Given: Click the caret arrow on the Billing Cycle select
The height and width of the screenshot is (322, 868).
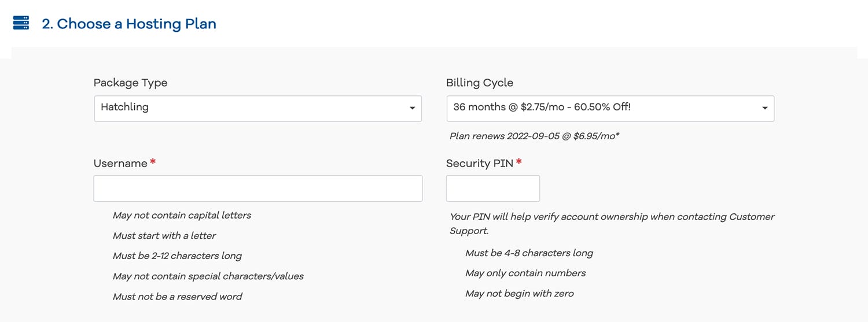Looking at the screenshot, I should point(764,108).
